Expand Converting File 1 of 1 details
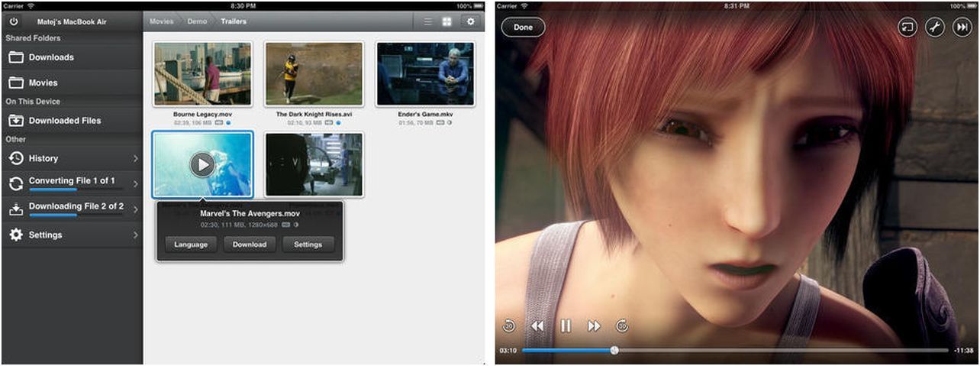 pos(72,183)
